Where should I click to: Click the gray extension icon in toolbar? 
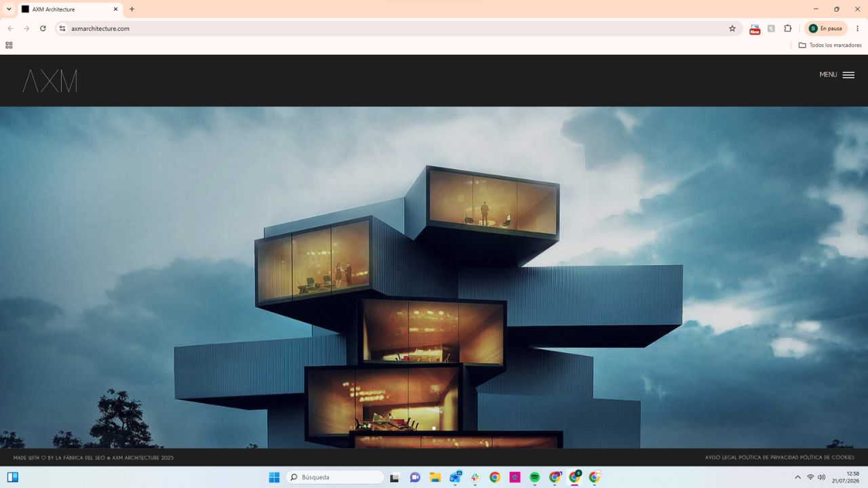[x=771, y=28]
